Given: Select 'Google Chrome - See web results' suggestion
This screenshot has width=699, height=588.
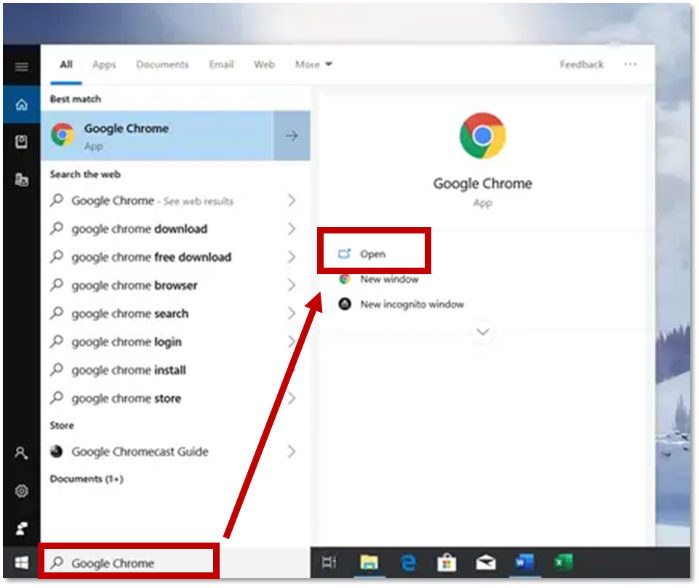Looking at the screenshot, I should [152, 201].
